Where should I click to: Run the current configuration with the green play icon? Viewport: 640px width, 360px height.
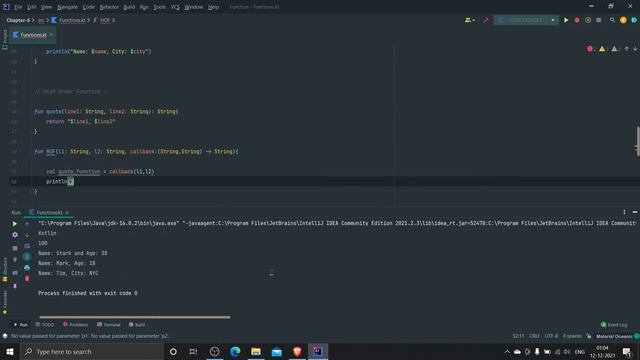566,20
